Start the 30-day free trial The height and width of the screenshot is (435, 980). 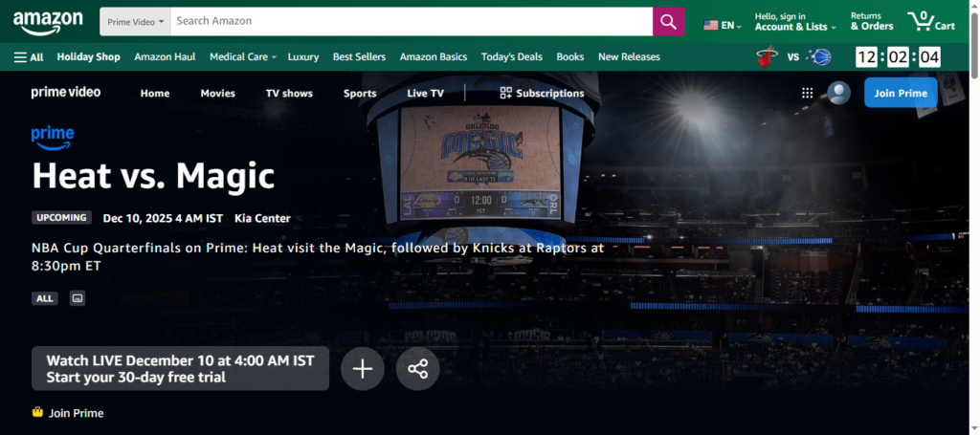pos(180,369)
